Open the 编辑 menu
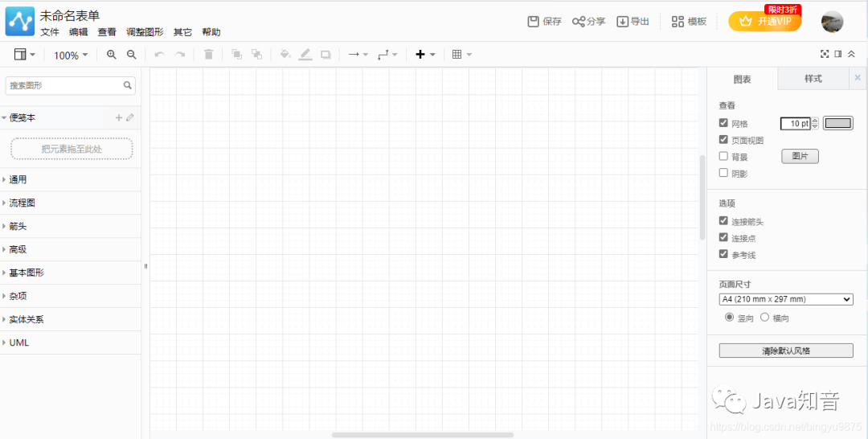Screen dimensions: 868x439 [78, 32]
